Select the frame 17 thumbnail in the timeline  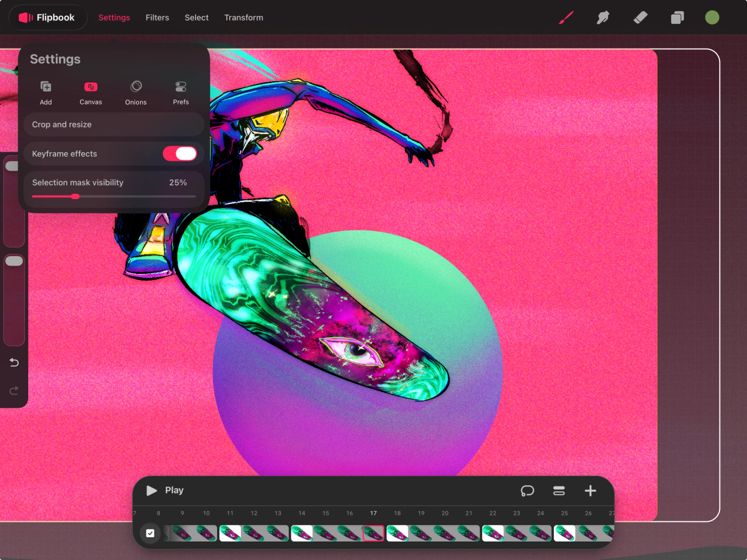[373, 533]
